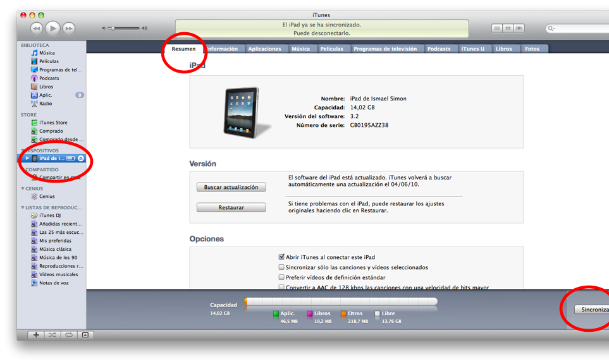609x364 pixels.
Task: Click the search field
Action: [x=577, y=28]
